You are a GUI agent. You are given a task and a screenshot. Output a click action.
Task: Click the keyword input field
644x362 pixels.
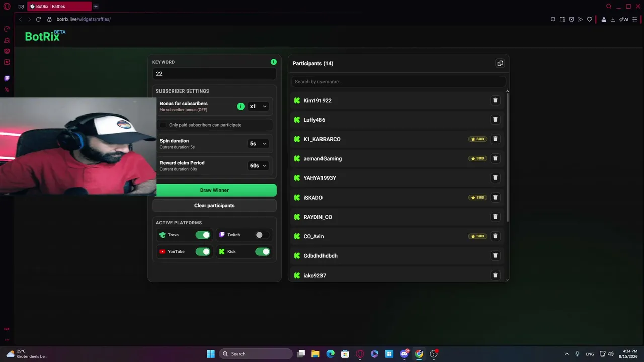tap(214, 74)
